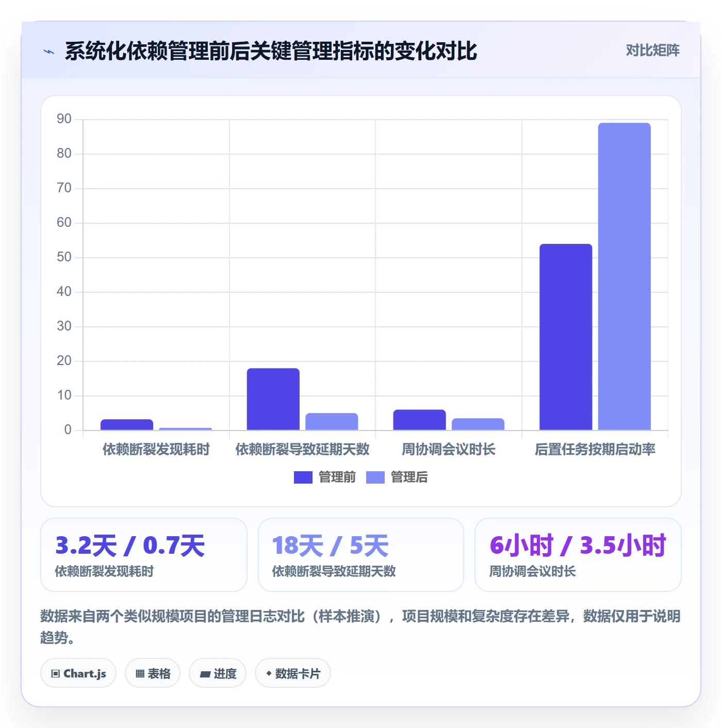Click the 管理后 bar for 依赖断裂发现耗时

[x=186, y=429]
